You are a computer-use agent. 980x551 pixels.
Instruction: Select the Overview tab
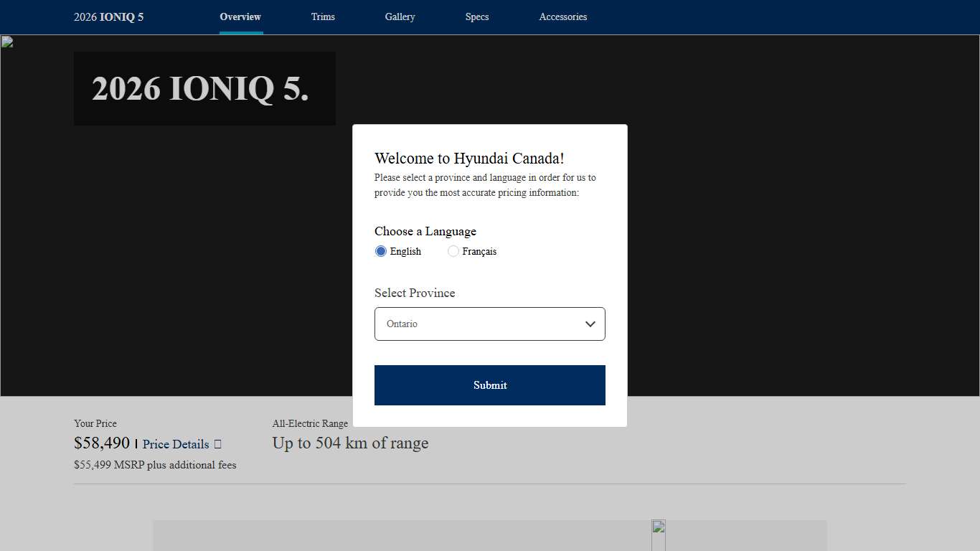(x=240, y=17)
